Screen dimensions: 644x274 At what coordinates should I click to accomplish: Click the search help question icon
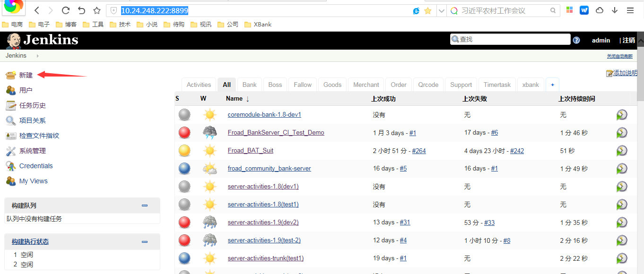click(576, 40)
